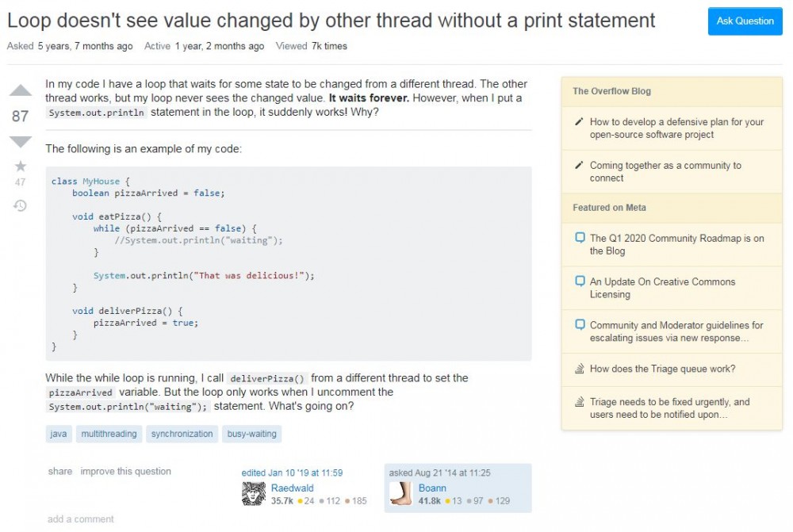Click improve this question link

126,471
